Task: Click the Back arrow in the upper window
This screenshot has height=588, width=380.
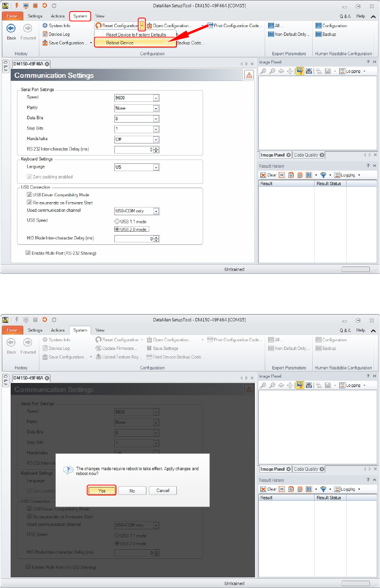Action: 11,29
